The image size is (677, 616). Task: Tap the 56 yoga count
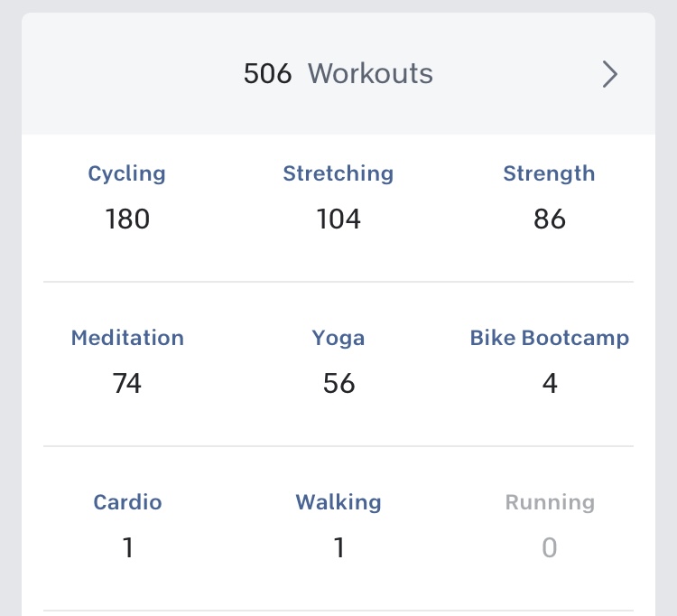(x=338, y=384)
